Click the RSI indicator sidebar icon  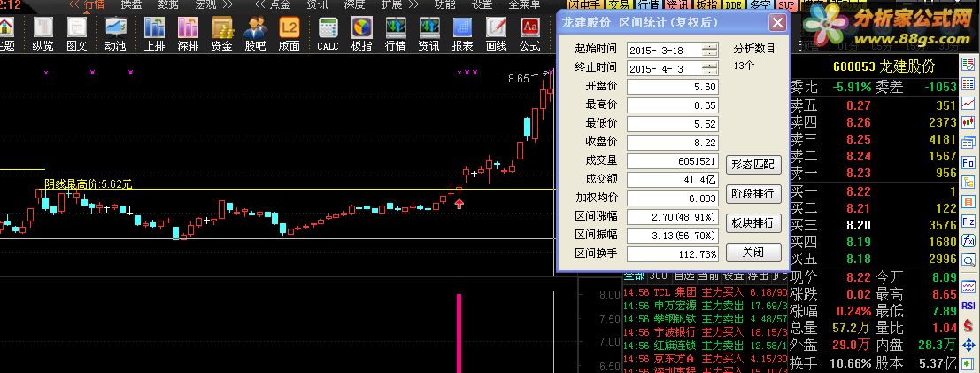point(968,306)
